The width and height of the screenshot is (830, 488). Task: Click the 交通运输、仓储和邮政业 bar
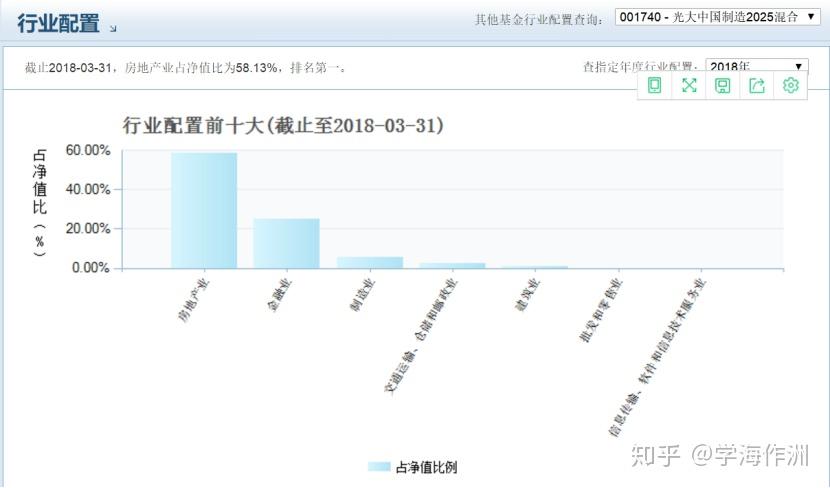pyautogui.click(x=452, y=266)
